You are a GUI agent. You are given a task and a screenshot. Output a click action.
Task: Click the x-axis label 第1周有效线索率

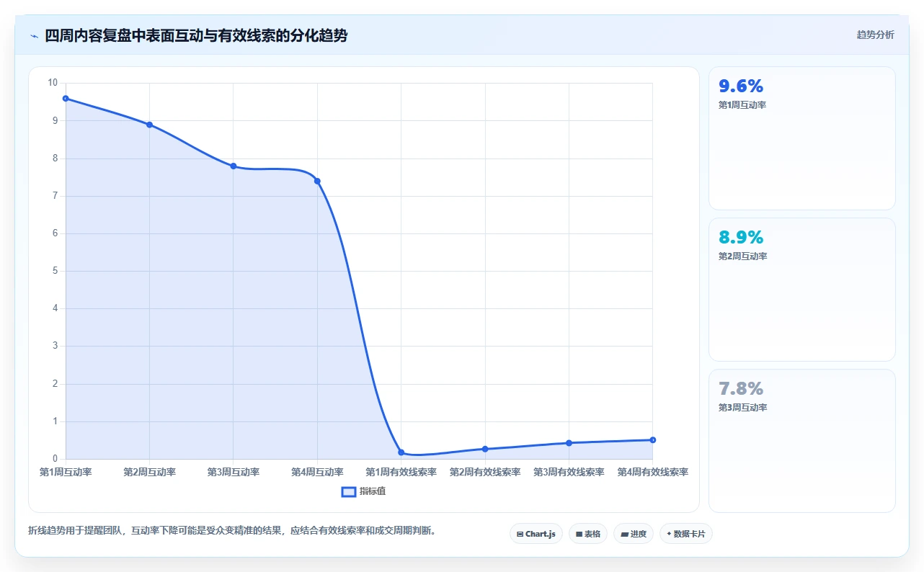[401, 472]
